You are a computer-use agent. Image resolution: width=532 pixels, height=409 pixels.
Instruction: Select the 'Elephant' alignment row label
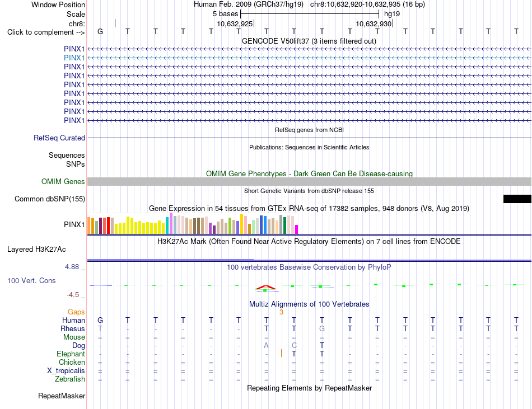pyautogui.click(x=71, y=354)
